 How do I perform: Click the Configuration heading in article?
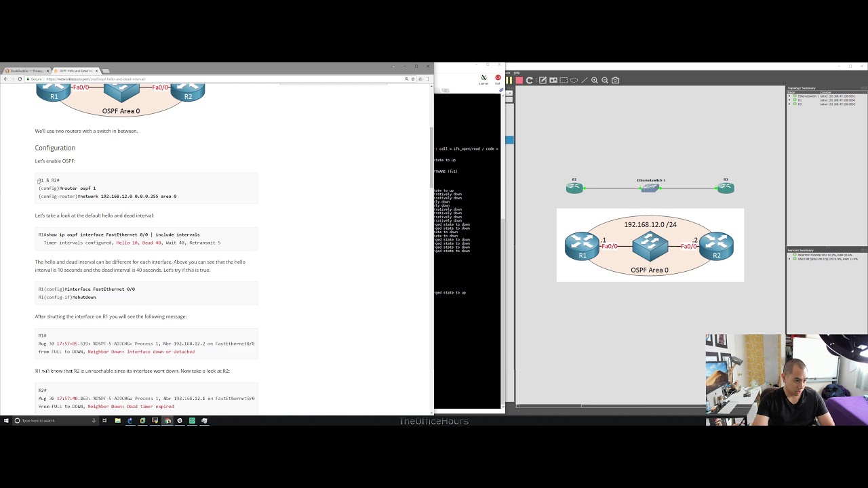pos(55,148)
